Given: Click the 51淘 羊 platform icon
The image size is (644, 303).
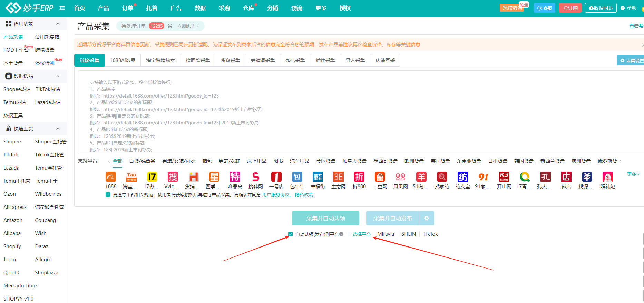Looking at the screenshot, I should pos(421,177).
